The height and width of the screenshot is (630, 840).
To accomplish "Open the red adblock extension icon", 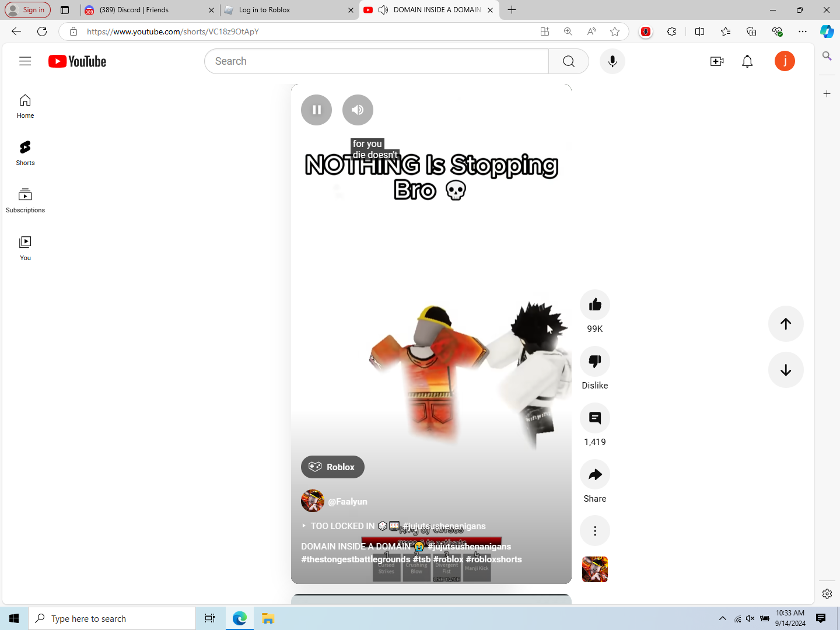I will click(x=646, y=32).
